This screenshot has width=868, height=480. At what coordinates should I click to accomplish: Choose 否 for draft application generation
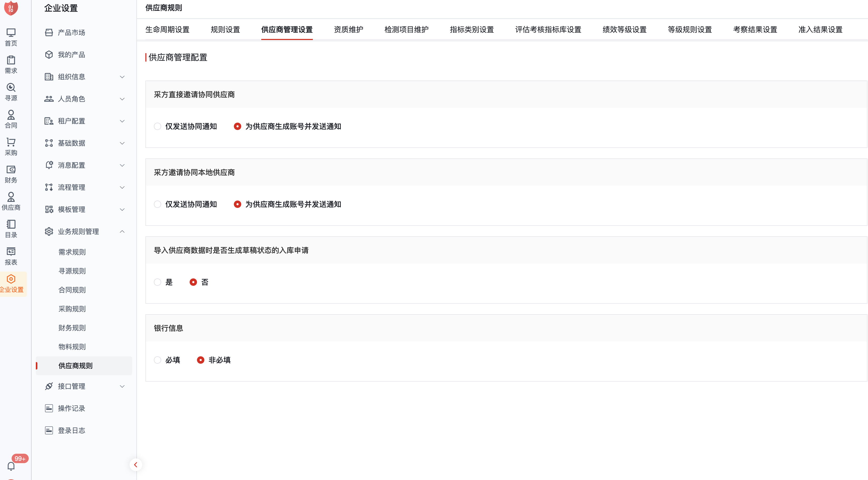193,282
